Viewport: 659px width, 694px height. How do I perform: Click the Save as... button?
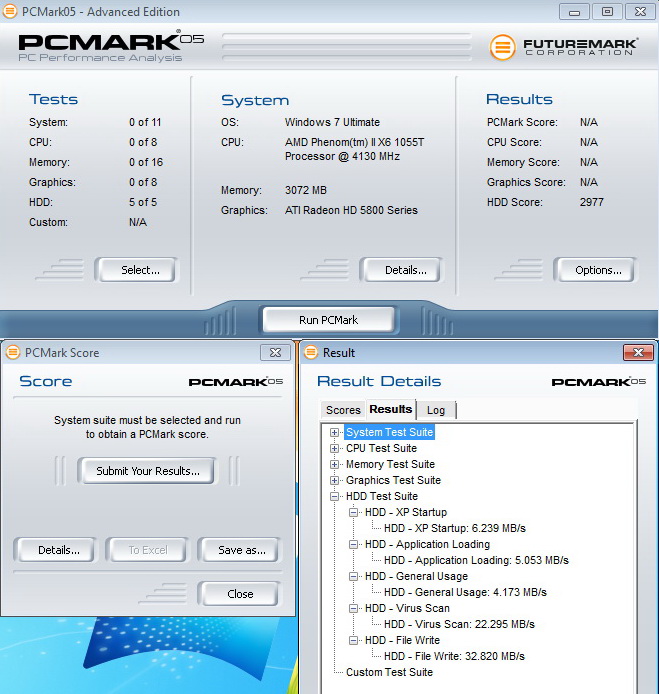[x=239, y=550]
